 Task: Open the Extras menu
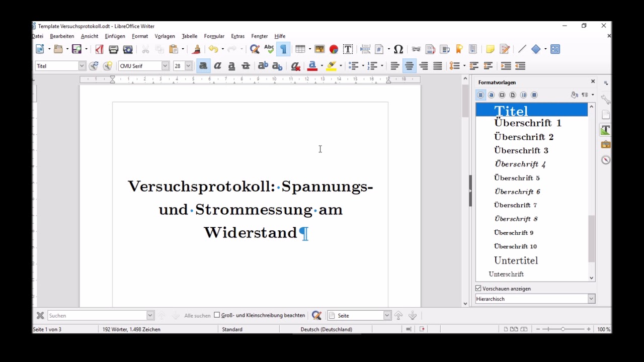pos(237,36)
